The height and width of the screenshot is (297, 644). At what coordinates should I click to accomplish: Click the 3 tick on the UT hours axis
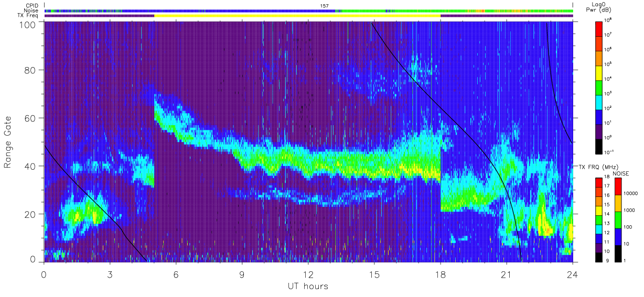[x=110, y=274]
